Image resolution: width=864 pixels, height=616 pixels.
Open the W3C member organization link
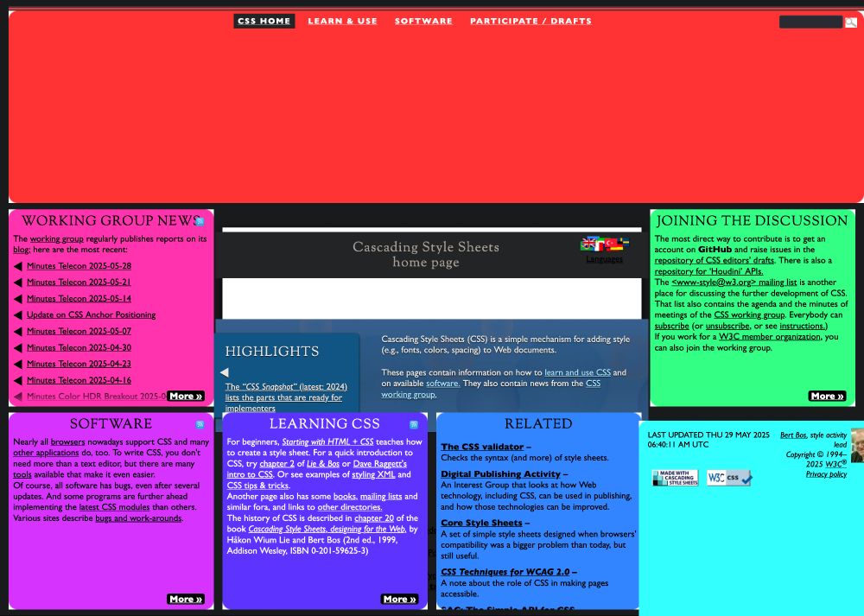point(770,337)
